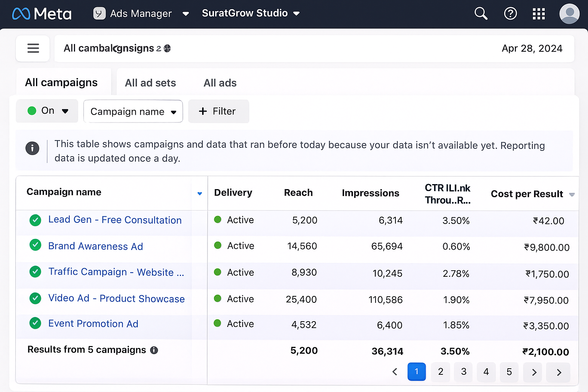Switch to the All ad sets tab
This screenshot has width=588, height=392.
click(150, 83)
